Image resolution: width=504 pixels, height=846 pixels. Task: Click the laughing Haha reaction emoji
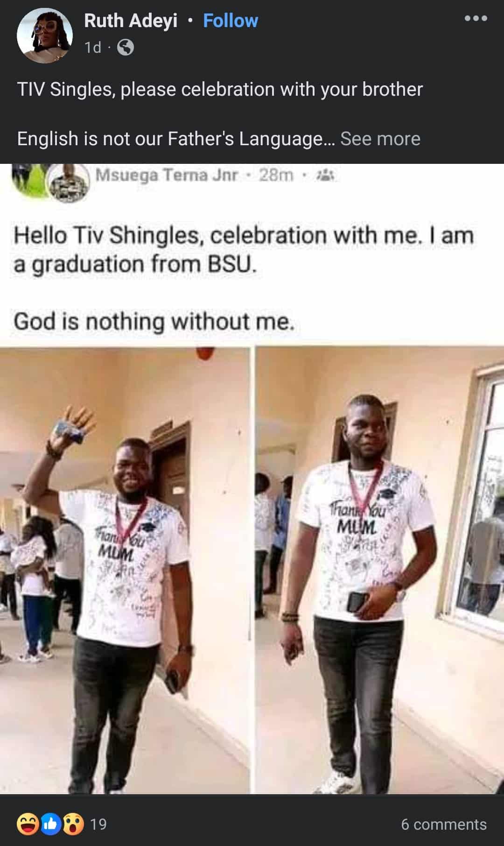(27, 824)
